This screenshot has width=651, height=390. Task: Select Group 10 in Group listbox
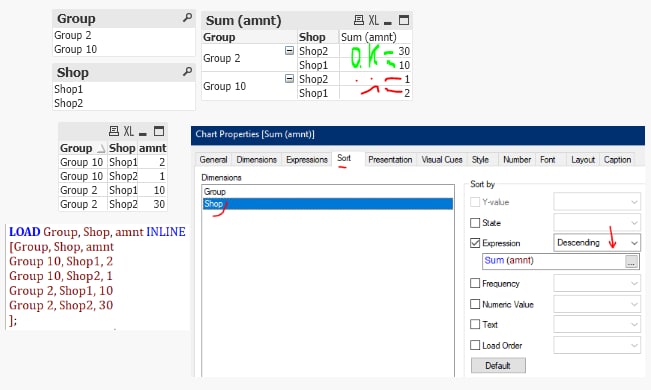[124, 49]
